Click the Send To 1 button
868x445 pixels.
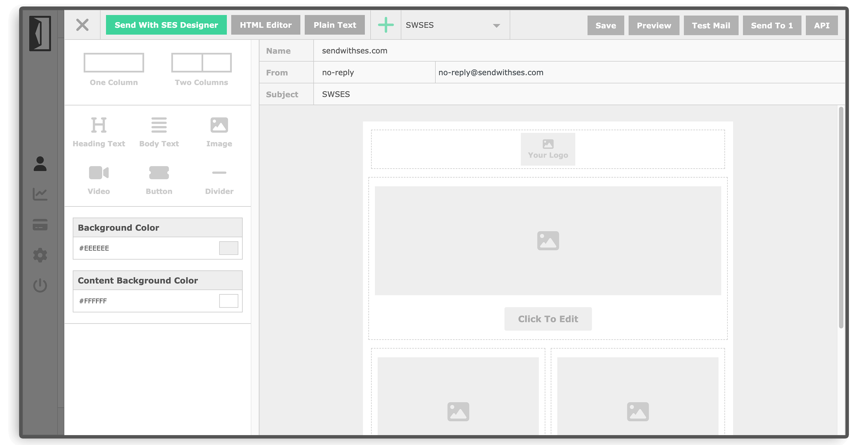click(771, 25)
